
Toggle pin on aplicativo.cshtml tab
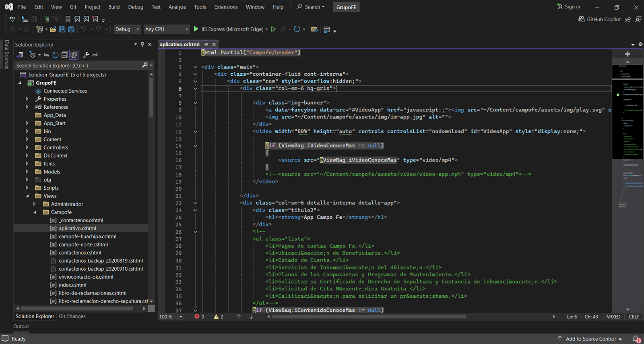point(206,44)
